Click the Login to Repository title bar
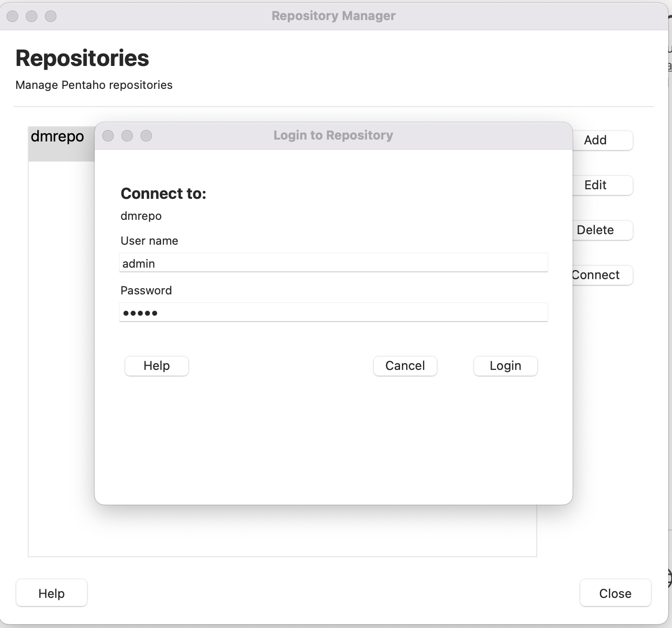The width and height of the screenshot is (672, 628). 333,136
